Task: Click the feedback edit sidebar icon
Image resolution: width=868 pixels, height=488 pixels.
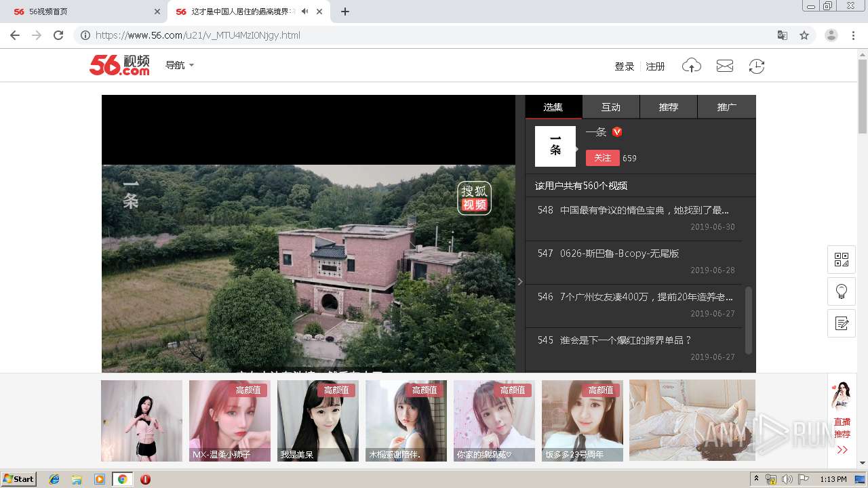Action: (x=842, y=323)
